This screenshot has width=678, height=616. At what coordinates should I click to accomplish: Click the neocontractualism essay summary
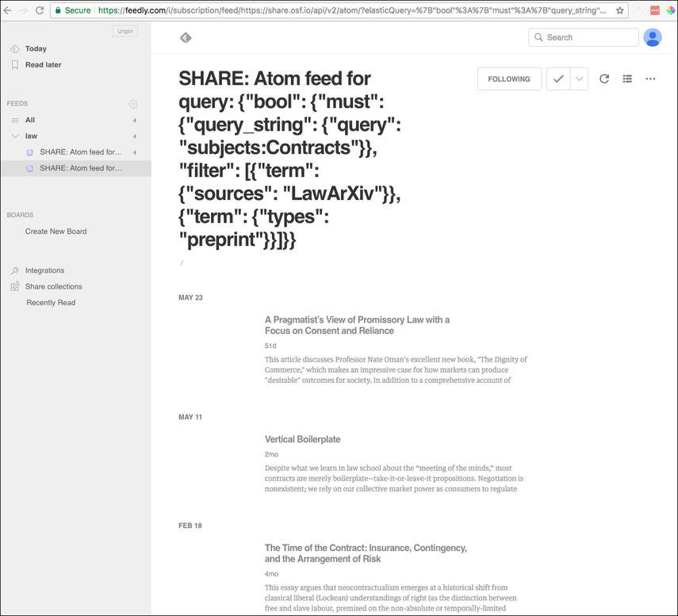click(x=390, y=598)
